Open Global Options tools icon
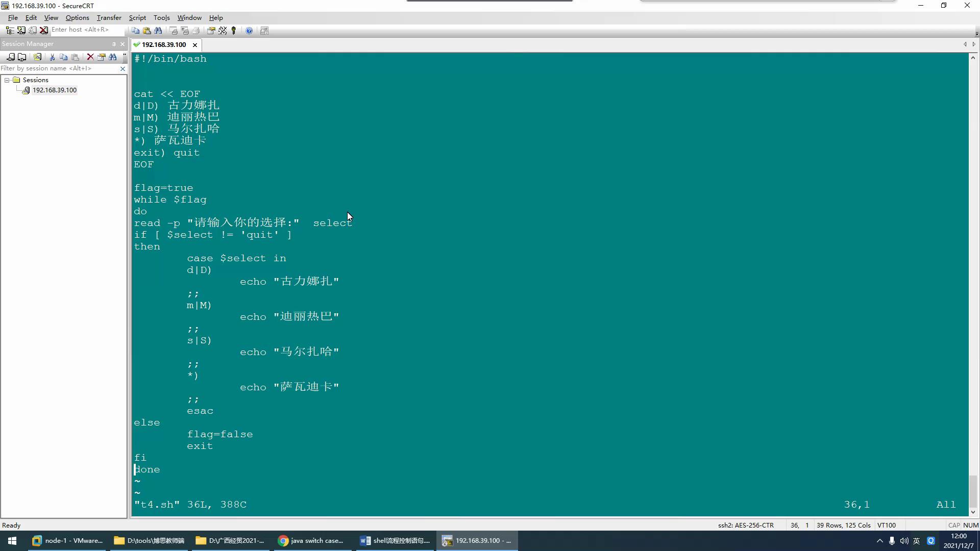980x551 pixels. (x=223, y=31)
